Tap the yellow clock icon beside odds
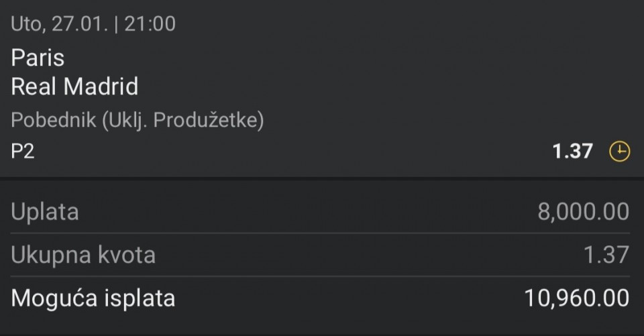 619,152
